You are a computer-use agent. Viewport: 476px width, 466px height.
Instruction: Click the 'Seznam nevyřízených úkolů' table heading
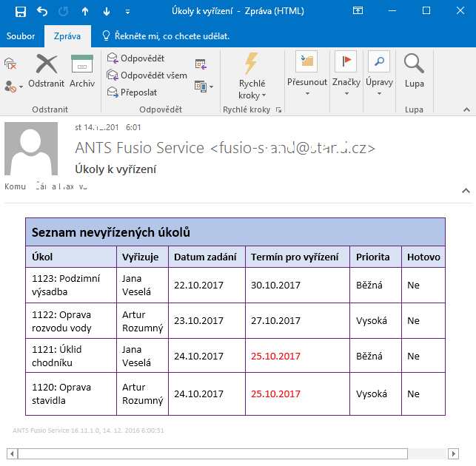point(111,232)
